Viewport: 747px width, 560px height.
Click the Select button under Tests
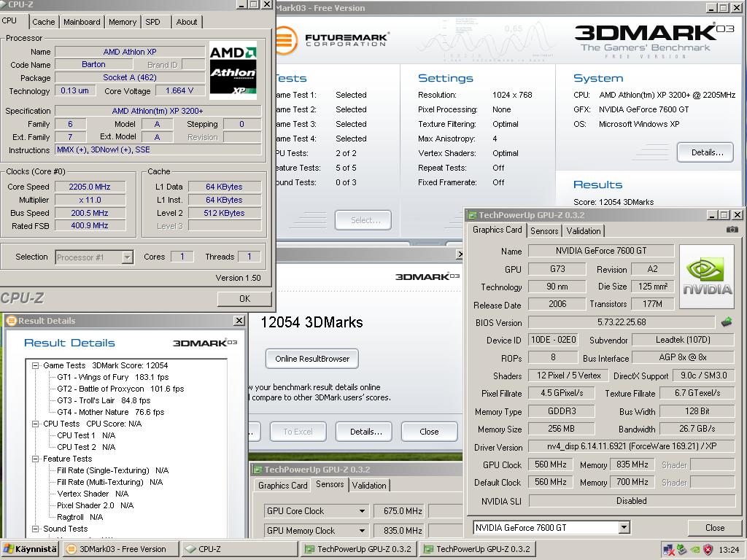[363, 220]
